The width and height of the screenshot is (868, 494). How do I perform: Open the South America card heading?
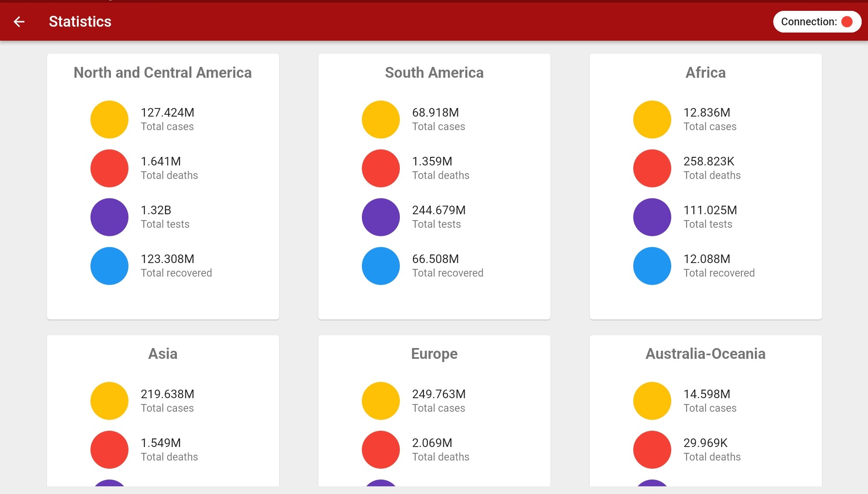pos(434,72)
